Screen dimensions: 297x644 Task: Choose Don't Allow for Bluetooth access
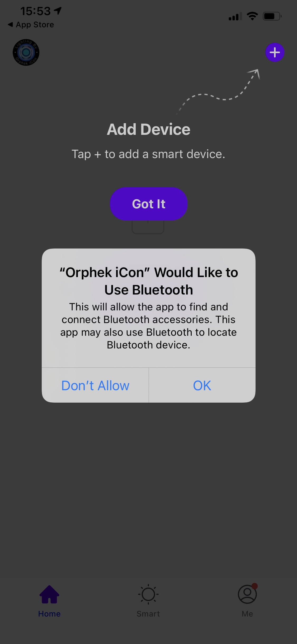point(95,385)
